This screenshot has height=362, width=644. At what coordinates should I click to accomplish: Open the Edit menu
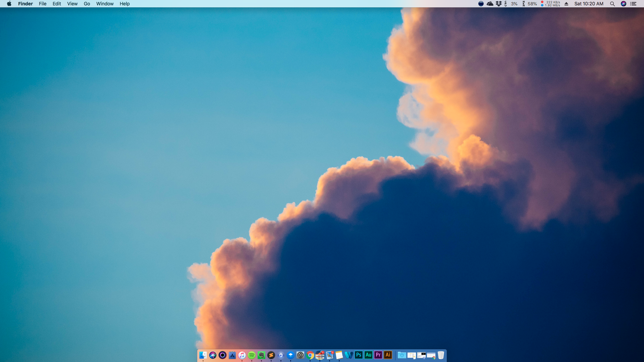[57, 4]
